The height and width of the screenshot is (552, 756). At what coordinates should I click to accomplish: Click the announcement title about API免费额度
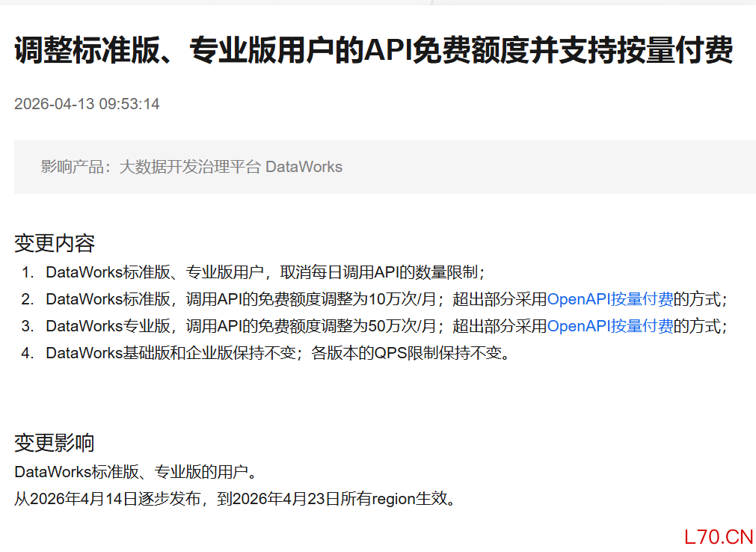pyautogui.click(x=373, y=51)
